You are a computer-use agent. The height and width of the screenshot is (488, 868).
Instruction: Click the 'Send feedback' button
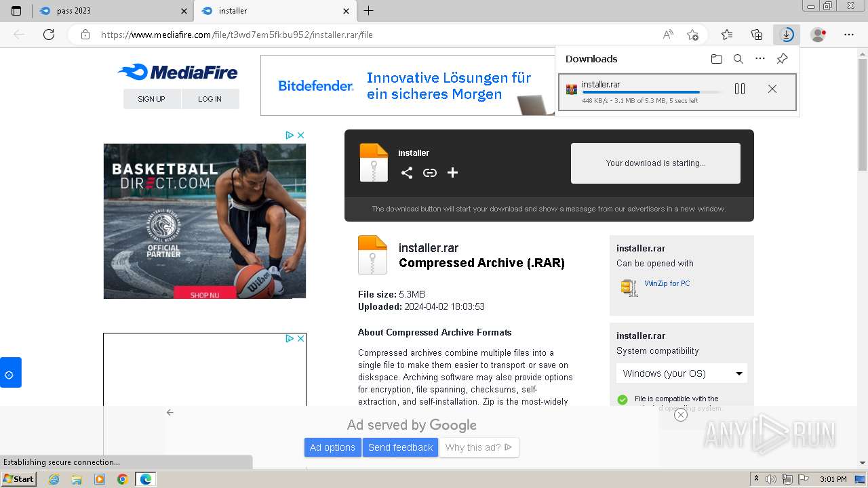click(400, 447)
